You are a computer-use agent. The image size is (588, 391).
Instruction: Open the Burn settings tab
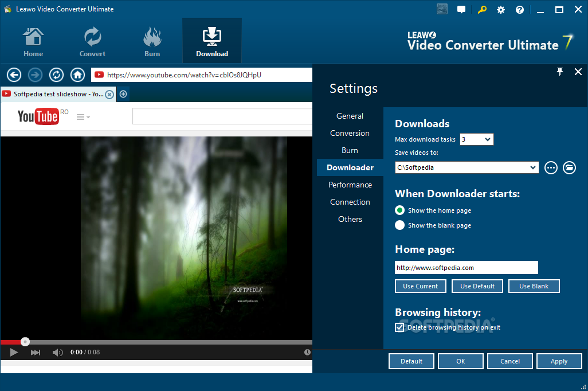[x=350, y=150]
